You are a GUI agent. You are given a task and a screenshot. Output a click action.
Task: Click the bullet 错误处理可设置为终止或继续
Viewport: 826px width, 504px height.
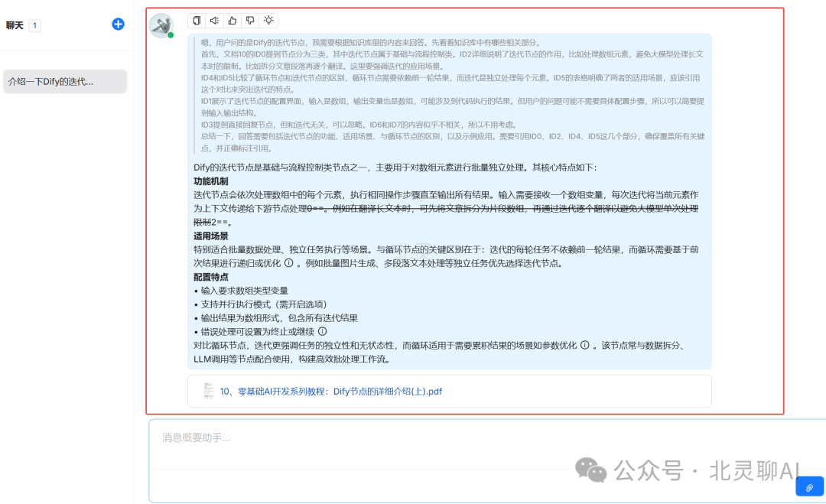(x=257, y=332)
